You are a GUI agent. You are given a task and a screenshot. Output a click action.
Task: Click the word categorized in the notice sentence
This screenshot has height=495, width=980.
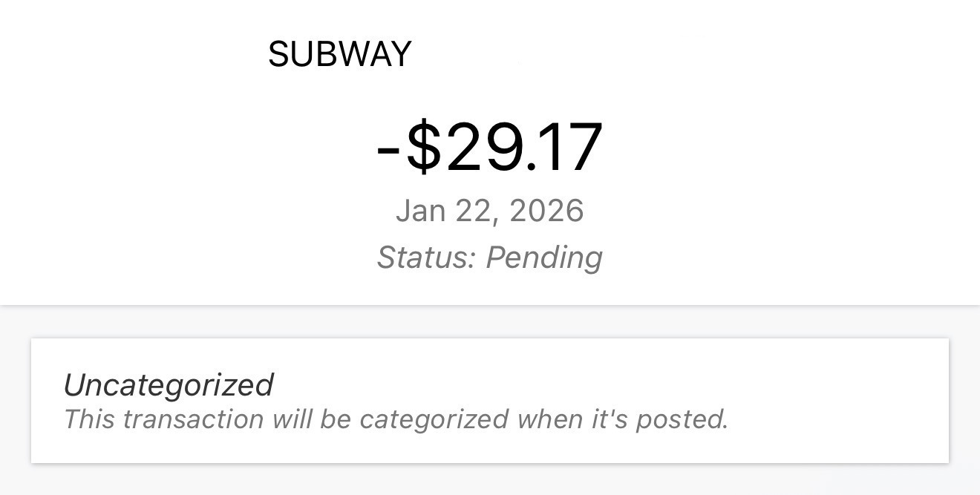[434, 419]
